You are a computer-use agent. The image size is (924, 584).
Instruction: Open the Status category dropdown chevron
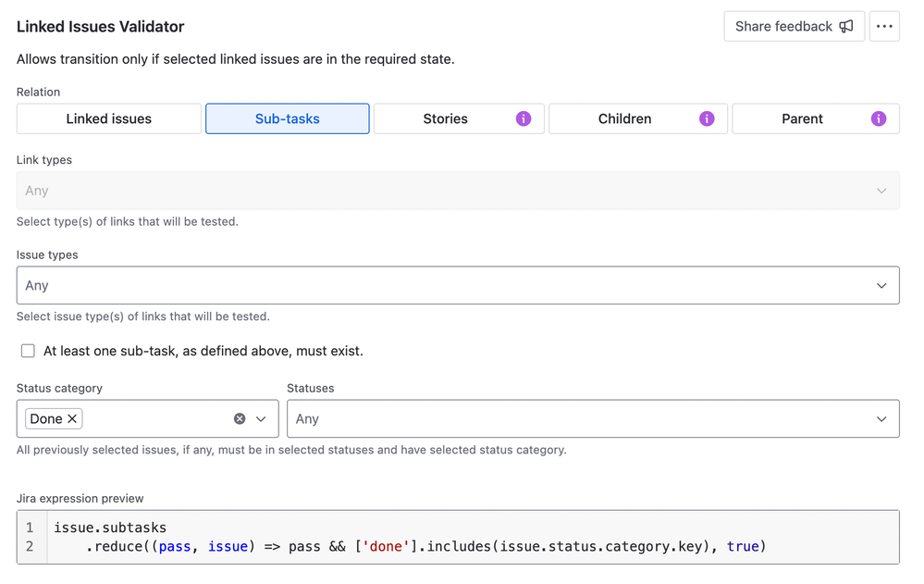click(x=260, y=418)
